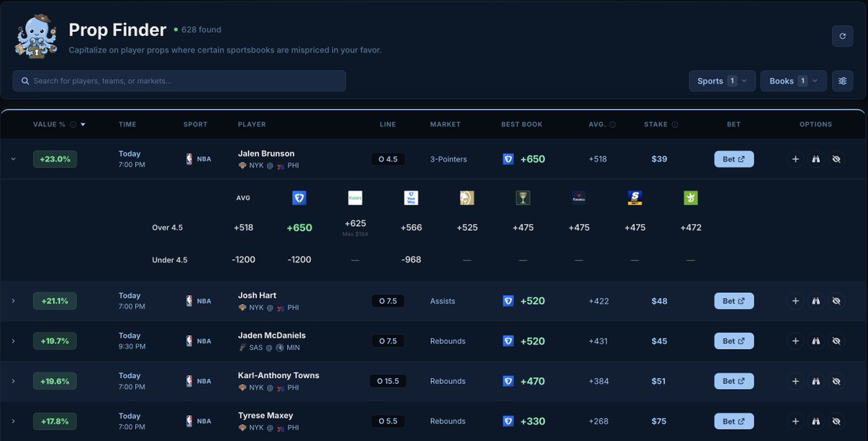Click the +330 best book odds for Maxey
This screenshot has height=441, width=868.
point(532,421)
